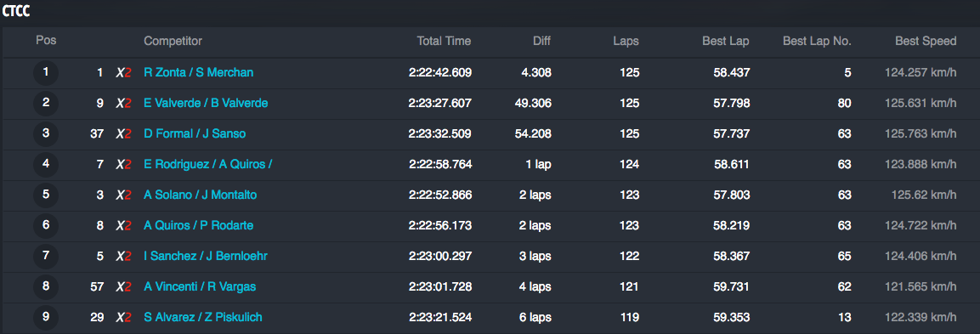This screenshot has height=334, width=980.
Task: Click the X2 icon beside D Formal
Action: [124, 134]
